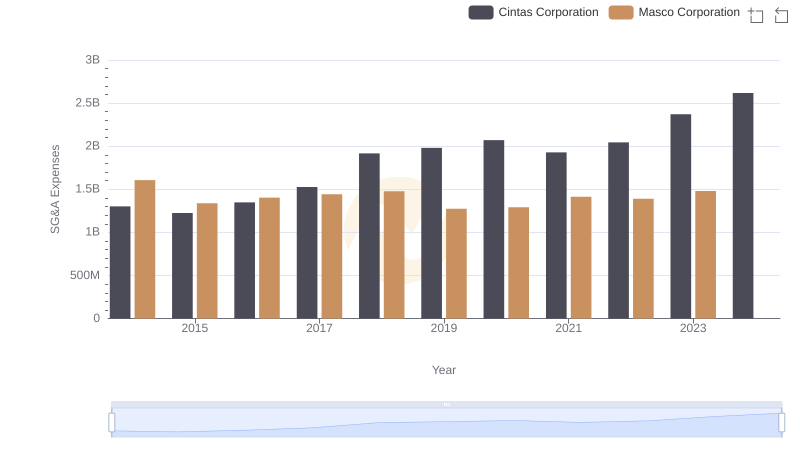Click the 1.5B y-axis label

click(88, 189)
